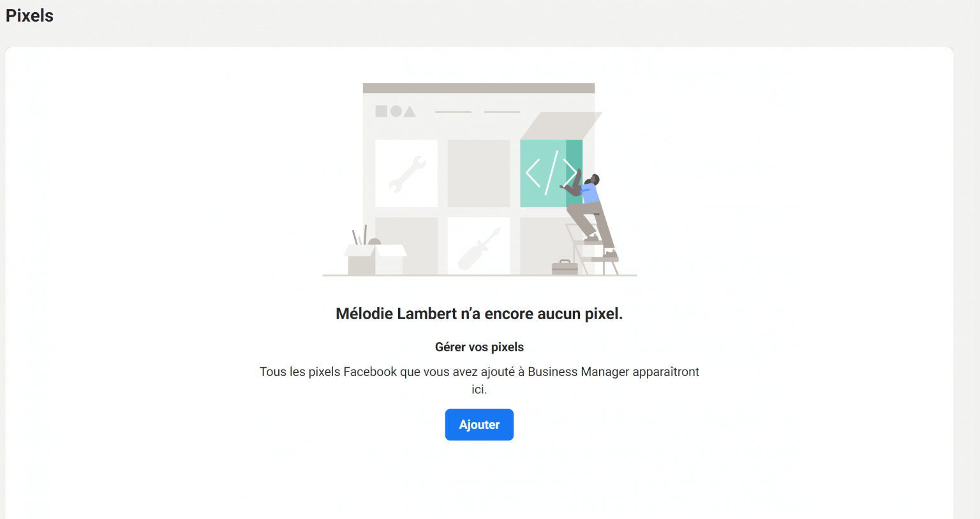Click the 'Mélodie Lambert n'a encore aucun pixel' heading
Image resolution: width=980 pixels, height=519 pixels.
[479, 313]
